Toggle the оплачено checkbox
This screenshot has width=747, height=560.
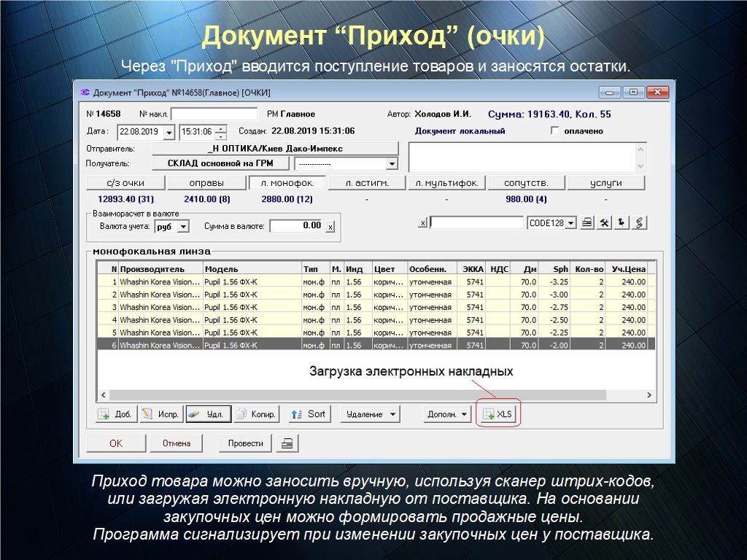coord(555,131)
